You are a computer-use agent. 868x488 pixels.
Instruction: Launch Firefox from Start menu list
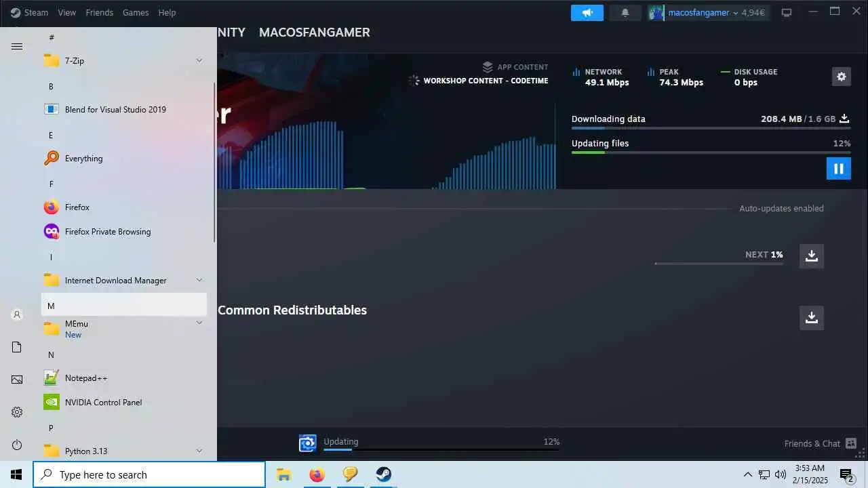(x=124, y=207)
